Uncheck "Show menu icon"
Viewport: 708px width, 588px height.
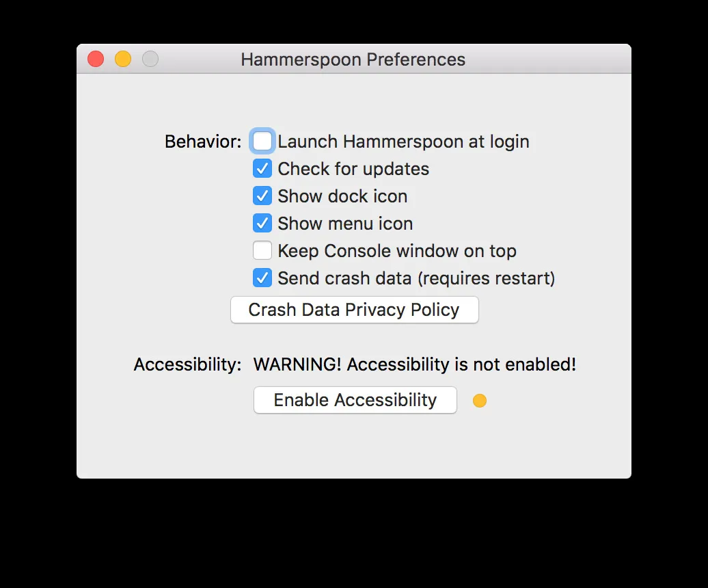tap(262, 223)
